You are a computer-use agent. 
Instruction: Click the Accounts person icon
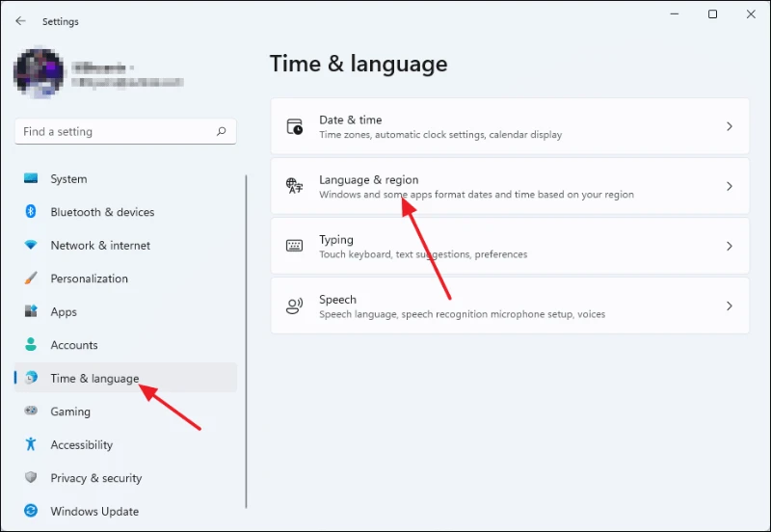31,344
